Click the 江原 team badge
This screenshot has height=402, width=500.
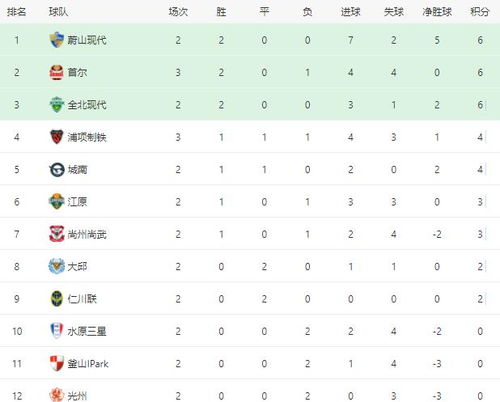click(57, 202)
